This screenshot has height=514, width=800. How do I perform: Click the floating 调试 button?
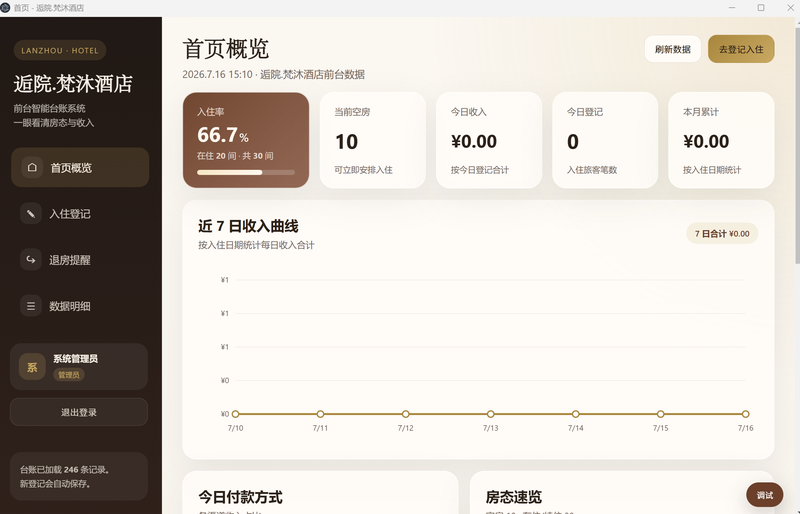pos(764,495)
